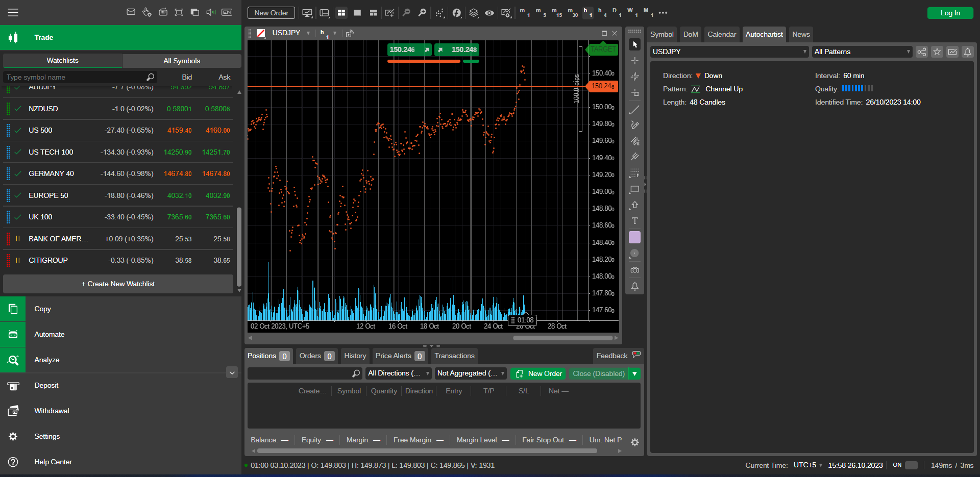980x477 pixels.
Task: Select the cursor pointer tool
Action: coord(634,45)
